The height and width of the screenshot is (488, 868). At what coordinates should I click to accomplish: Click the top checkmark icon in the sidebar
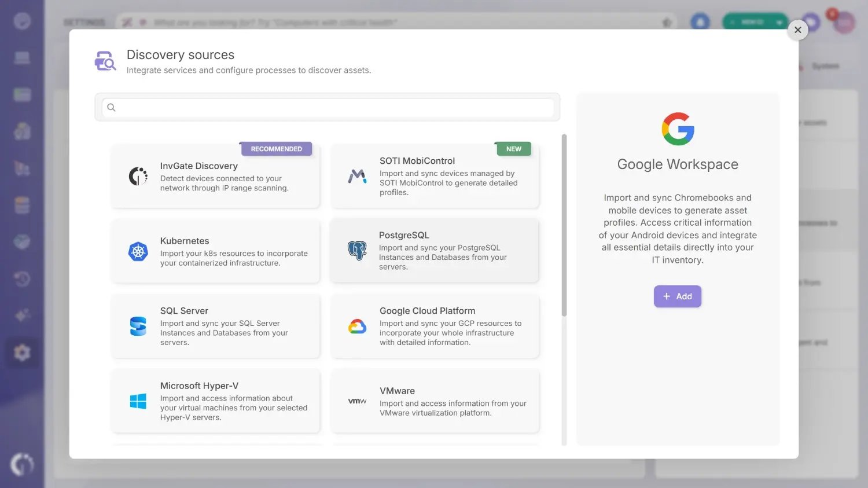coord(22,21)
